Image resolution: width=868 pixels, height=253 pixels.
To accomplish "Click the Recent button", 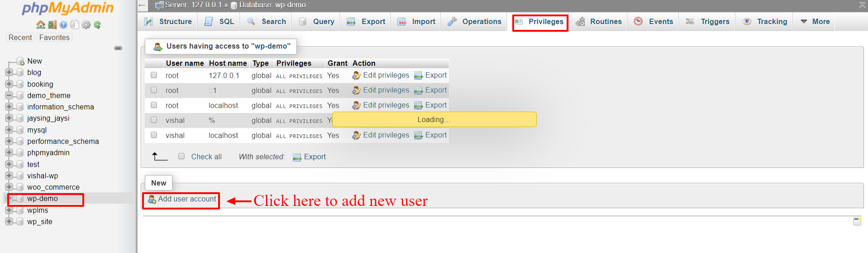I will (20, 38).
